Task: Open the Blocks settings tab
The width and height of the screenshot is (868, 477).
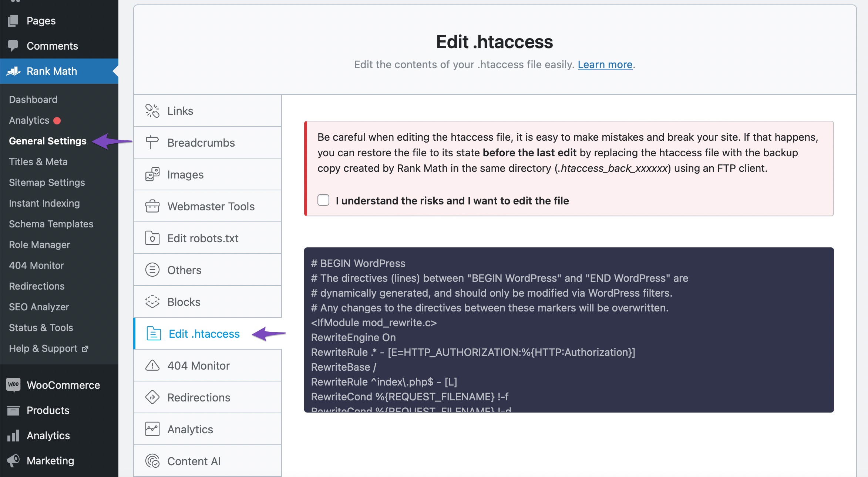Action: (x=208, y=302)
